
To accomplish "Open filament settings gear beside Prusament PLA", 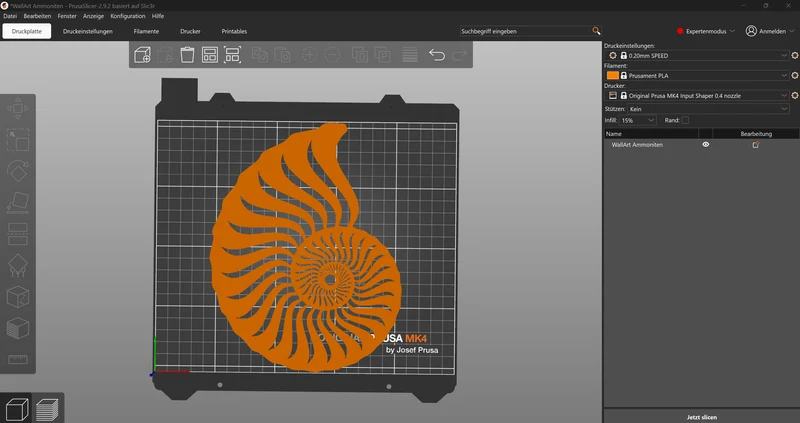I will coord(794,76).
